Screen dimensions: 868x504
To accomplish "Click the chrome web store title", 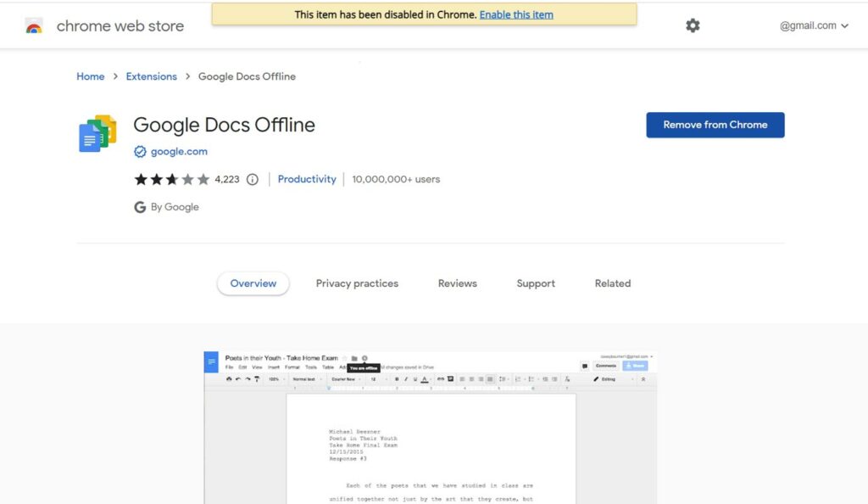I will click(120, 26).
